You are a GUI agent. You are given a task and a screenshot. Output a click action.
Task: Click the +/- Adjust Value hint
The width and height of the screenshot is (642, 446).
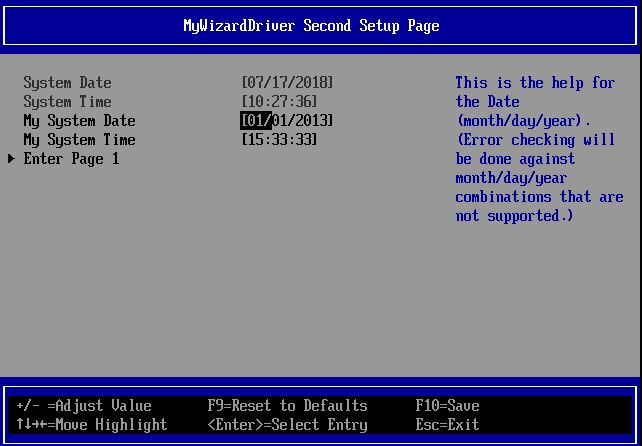tap(84, 406)
